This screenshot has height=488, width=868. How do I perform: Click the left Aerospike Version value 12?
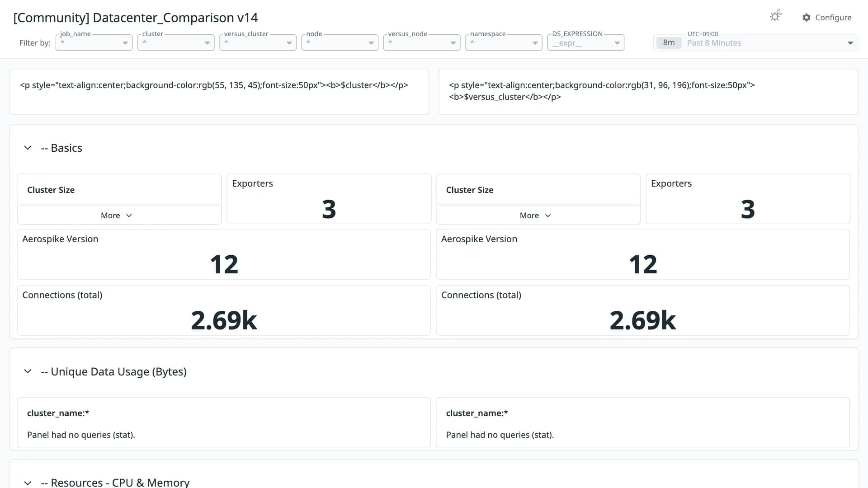224,264
